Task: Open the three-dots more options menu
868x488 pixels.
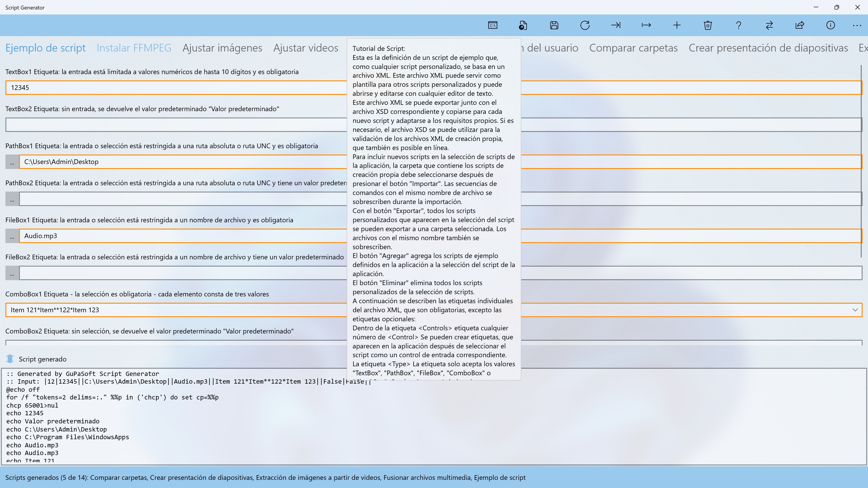Action: (857, 25)
